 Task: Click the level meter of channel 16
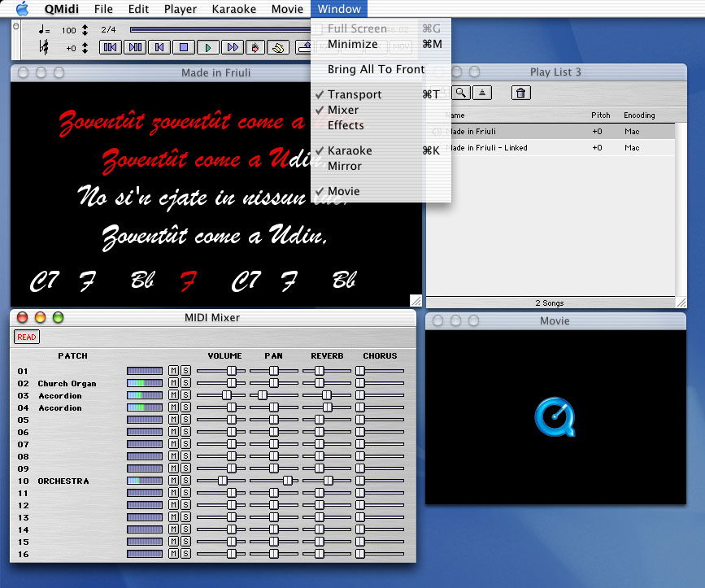(x=144, y=554)
